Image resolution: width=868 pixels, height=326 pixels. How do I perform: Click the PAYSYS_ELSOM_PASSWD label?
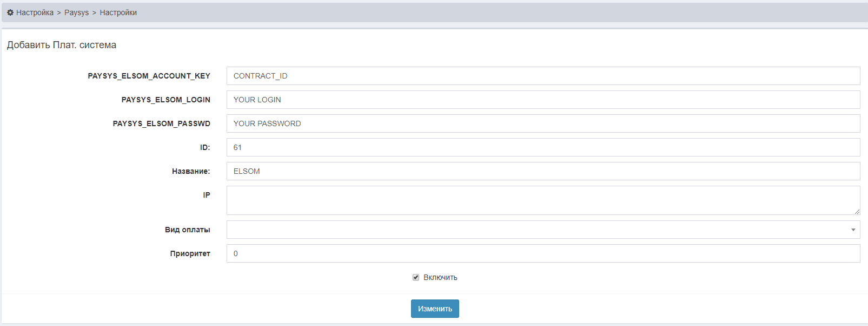click(162, 123)
